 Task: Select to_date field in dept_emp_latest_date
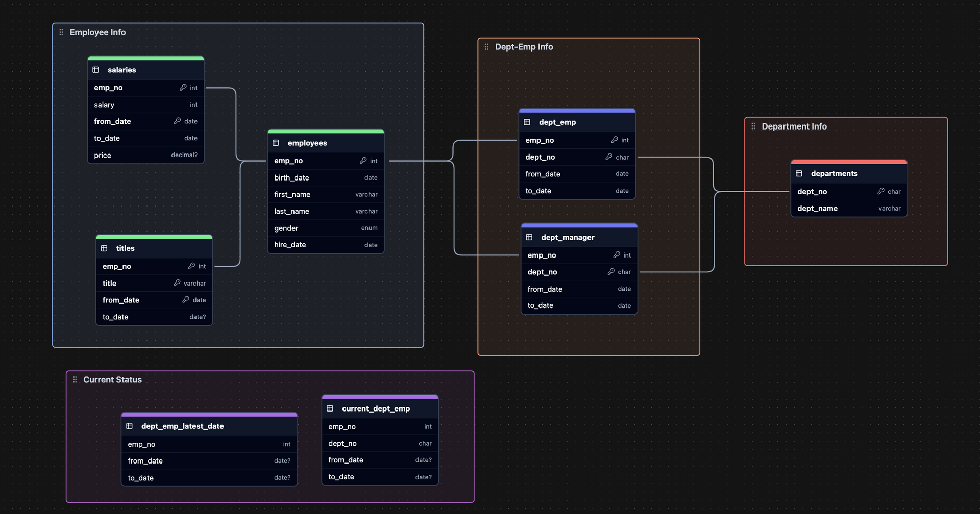point(209,478)
